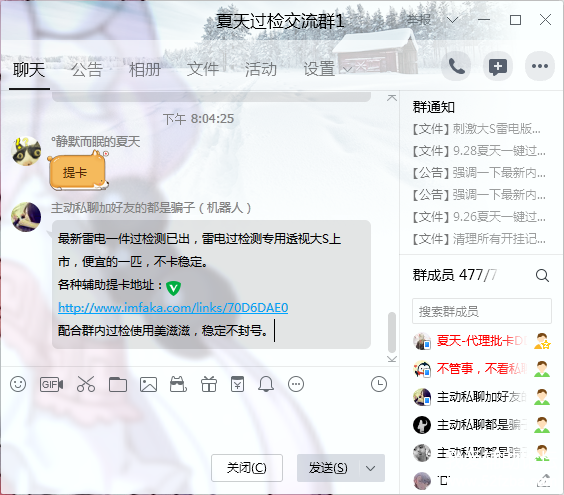Expand the title bar down-chevron menu

[x=452, y=19]
